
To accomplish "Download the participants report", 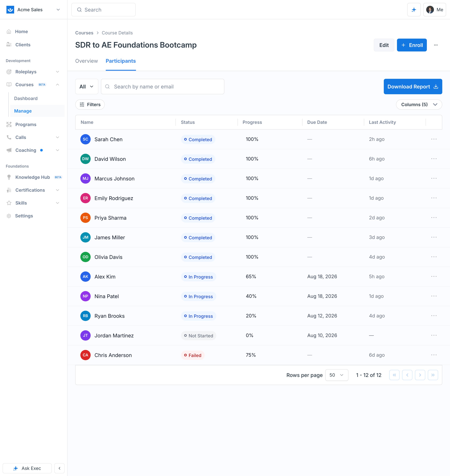I will 413,87.
